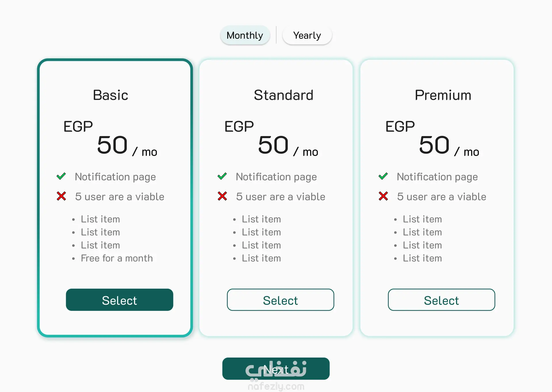Click the Premium plan title

[443, 95]
